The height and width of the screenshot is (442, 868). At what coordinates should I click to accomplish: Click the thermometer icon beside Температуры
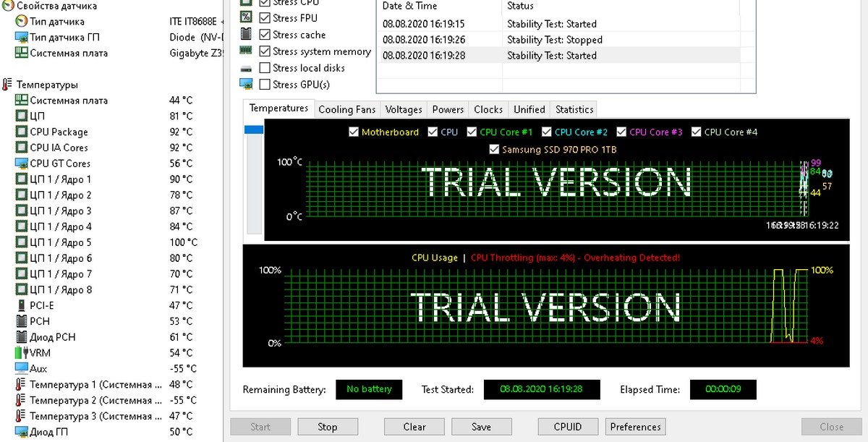[7, 85]
